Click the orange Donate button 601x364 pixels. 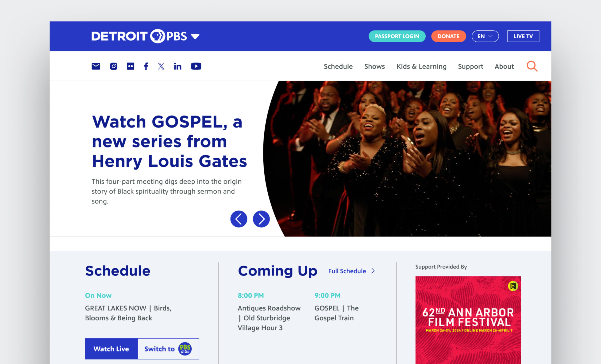pos(449,36)
